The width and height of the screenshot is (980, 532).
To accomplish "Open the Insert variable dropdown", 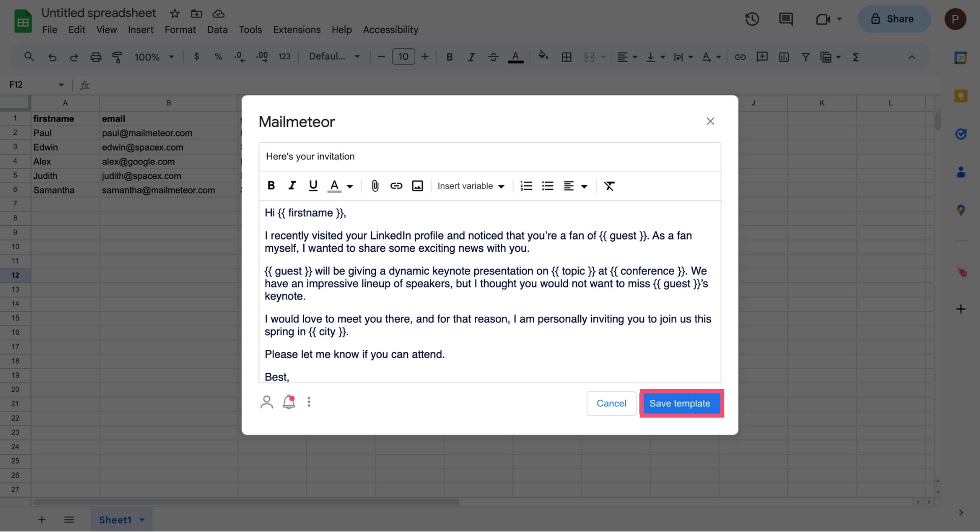I will point(471,186).
